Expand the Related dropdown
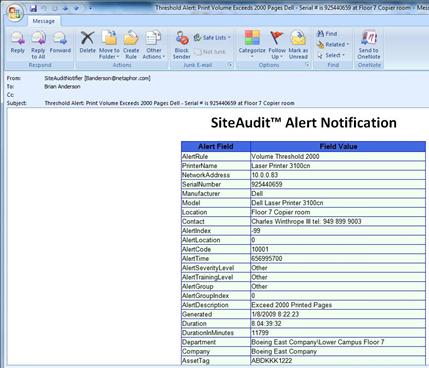Viewport: 429px width, 368px height. [333, 44]
